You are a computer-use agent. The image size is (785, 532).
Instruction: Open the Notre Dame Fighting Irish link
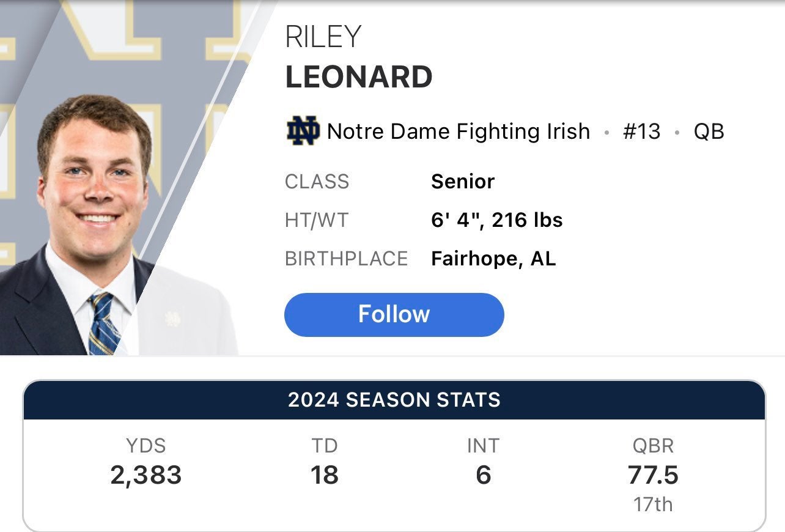pos(459,131)
